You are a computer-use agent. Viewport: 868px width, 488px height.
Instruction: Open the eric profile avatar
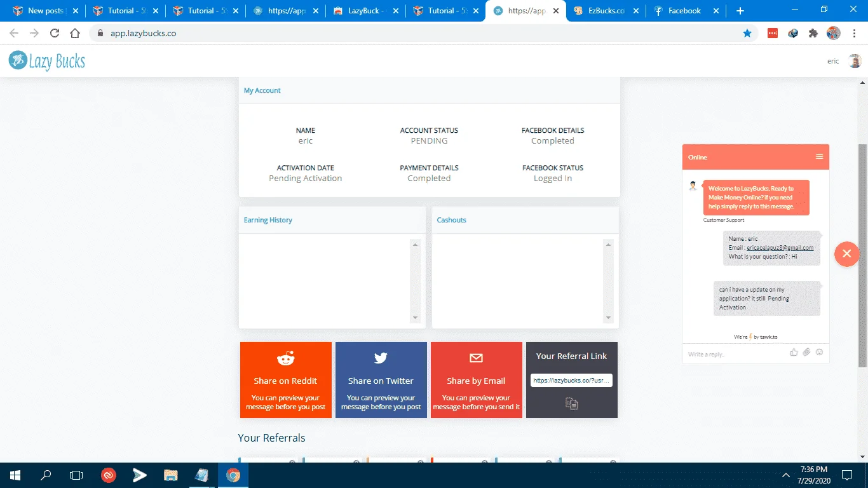click(855, 61)
